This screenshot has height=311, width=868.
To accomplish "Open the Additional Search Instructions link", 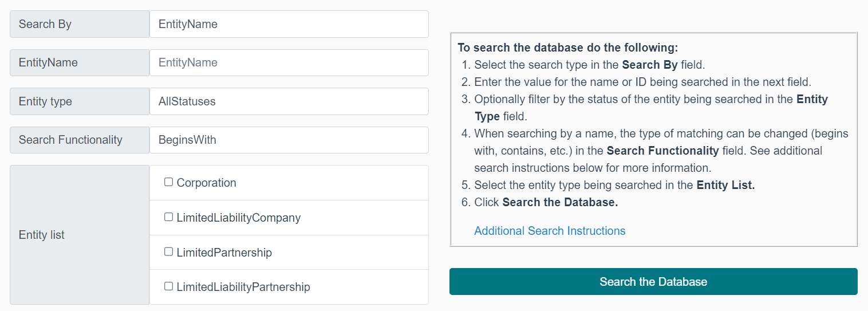I will click(x=550, y=231).
